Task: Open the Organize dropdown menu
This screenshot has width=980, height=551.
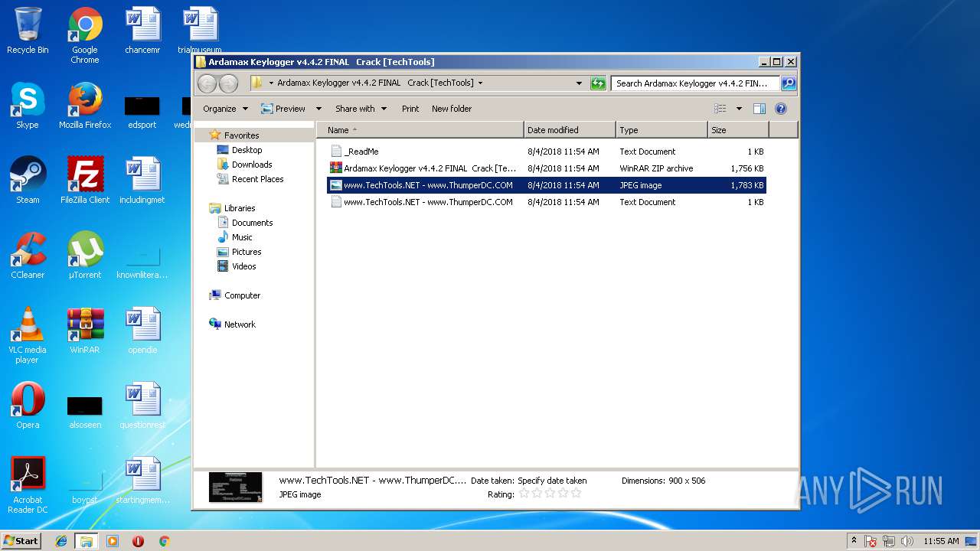Action: pos(226,109)
